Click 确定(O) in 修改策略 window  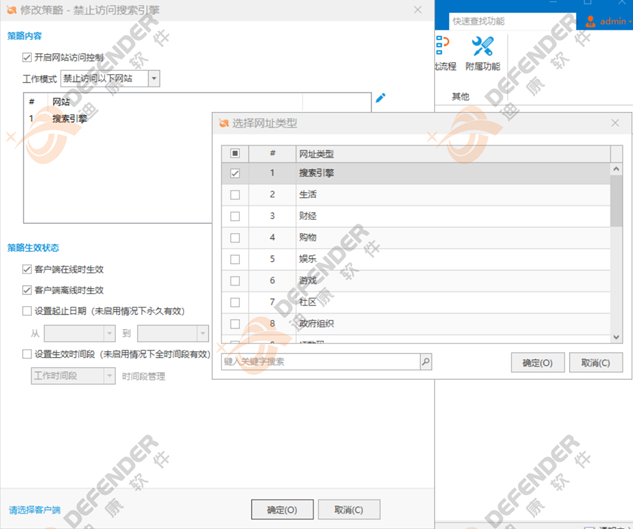tap(282, 510)
